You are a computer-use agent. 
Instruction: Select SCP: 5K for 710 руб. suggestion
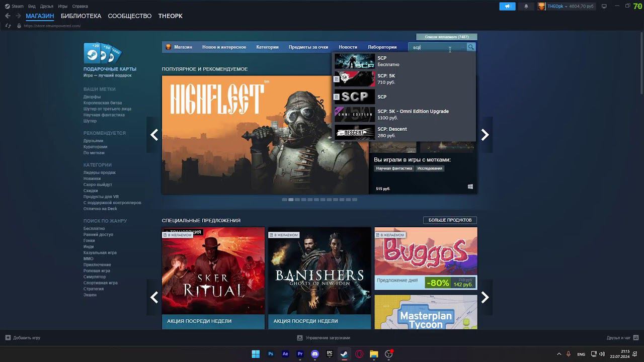pyautogui.click(x=404, y=79)
